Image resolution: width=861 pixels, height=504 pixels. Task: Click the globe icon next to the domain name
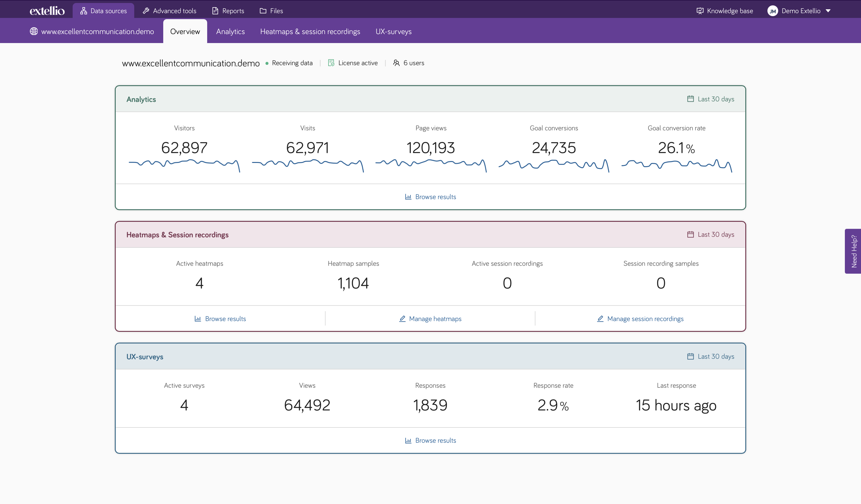click(x=33, y=31)
